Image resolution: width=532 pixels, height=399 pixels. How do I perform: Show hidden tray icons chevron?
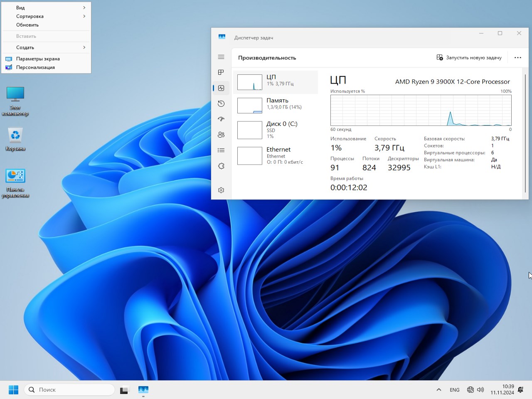[438, 390]
